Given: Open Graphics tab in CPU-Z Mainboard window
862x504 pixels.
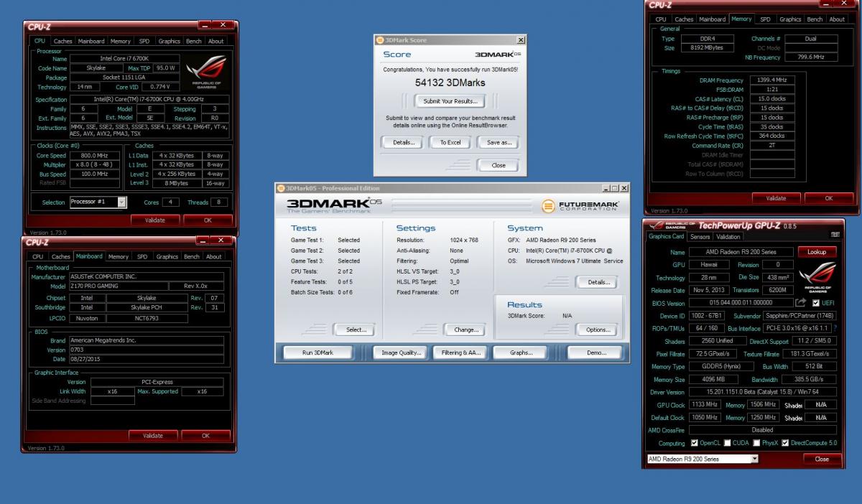Looking at the screenshot, I should click(167, 256).
